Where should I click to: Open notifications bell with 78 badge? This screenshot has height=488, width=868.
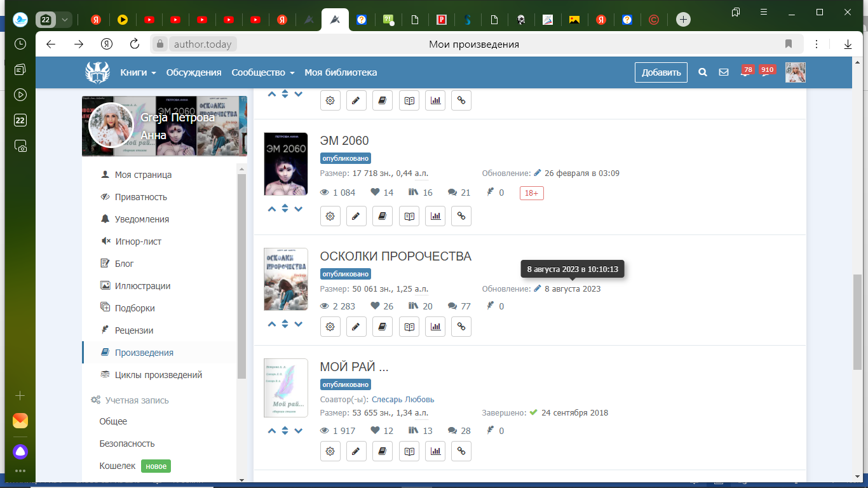coord(746,72)
